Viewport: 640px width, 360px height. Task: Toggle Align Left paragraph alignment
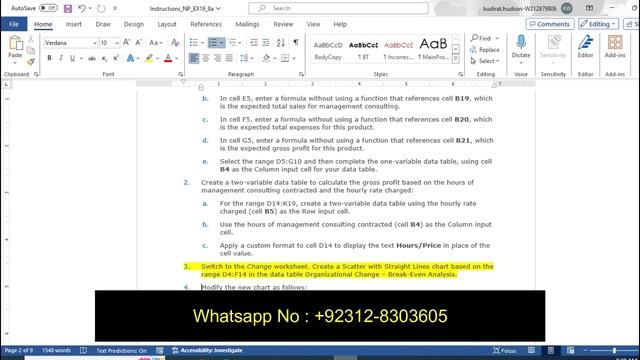194,58
